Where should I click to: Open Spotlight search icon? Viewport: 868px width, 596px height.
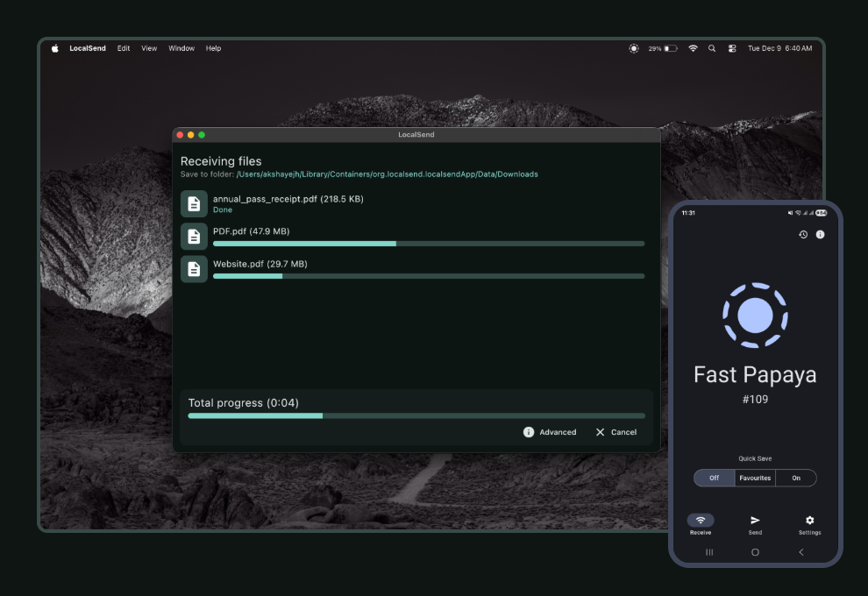[x=712, y=48]
